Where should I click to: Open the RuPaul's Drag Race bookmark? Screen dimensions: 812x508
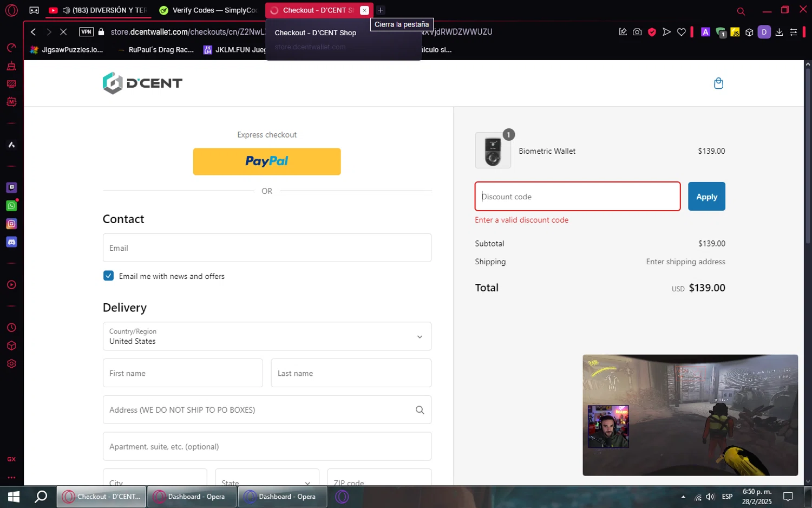click(156, 50)
